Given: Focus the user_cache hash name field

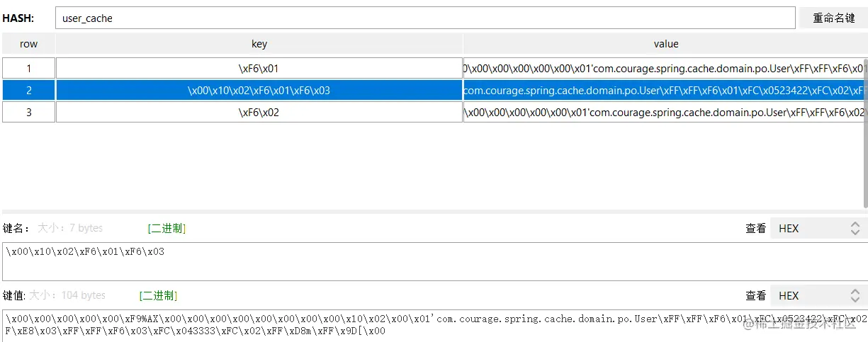Looking at the screenshot, I should click(425, 18).
